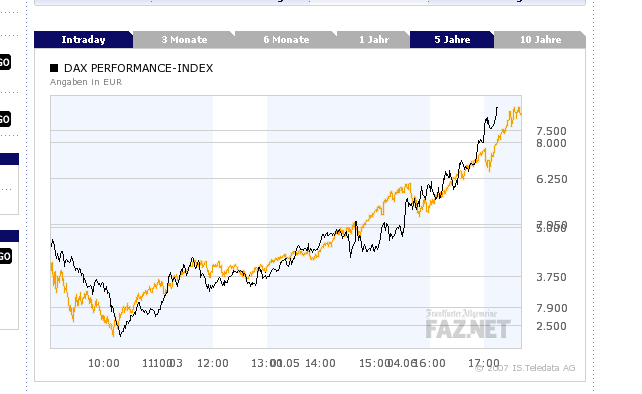
Task: Click the 10:00 time label
Action: click(x=104, y=363)
